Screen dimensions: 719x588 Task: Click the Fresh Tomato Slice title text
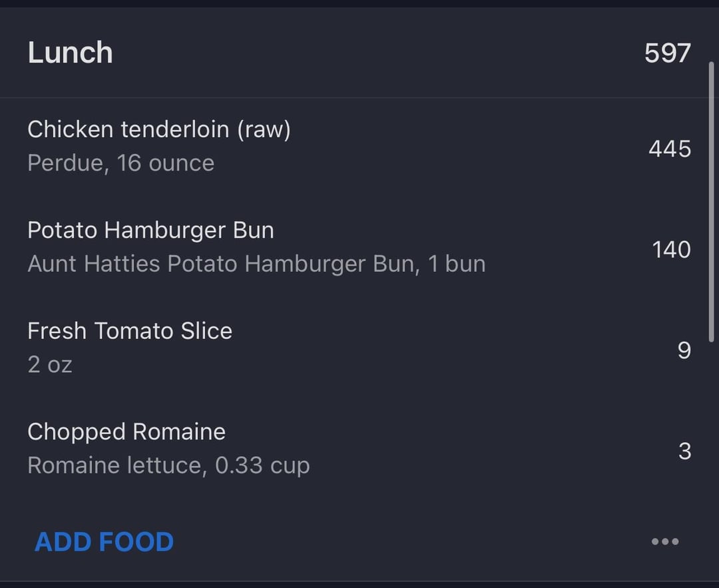coord(130,331)
